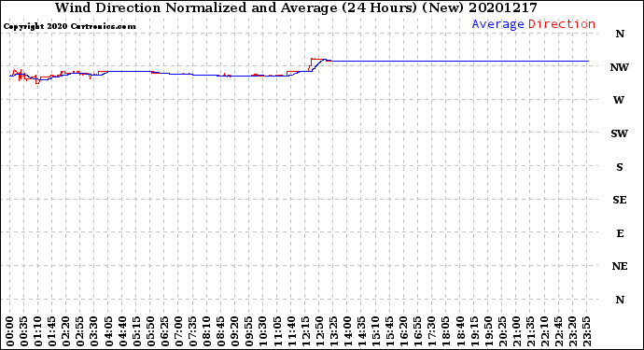Click the 15:45 time label

[390, 331]
